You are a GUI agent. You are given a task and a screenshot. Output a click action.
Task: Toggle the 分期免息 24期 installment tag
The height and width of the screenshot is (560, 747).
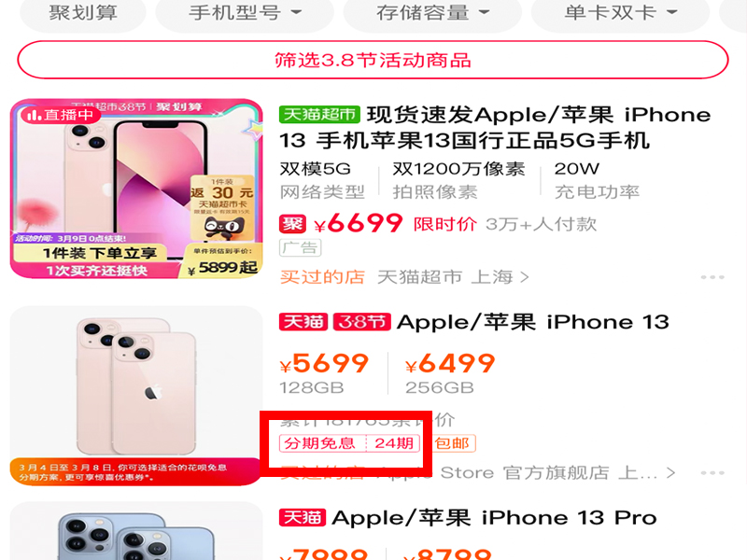point(349,443)
